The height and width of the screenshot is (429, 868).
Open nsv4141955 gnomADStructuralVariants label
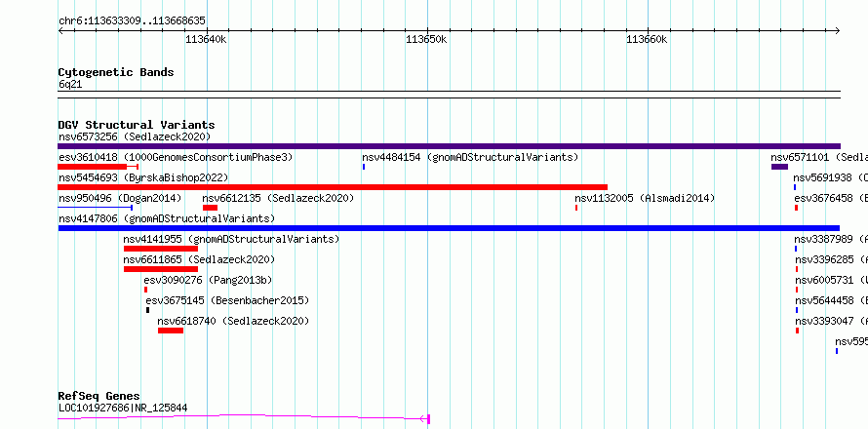click(x=231, y=239)
